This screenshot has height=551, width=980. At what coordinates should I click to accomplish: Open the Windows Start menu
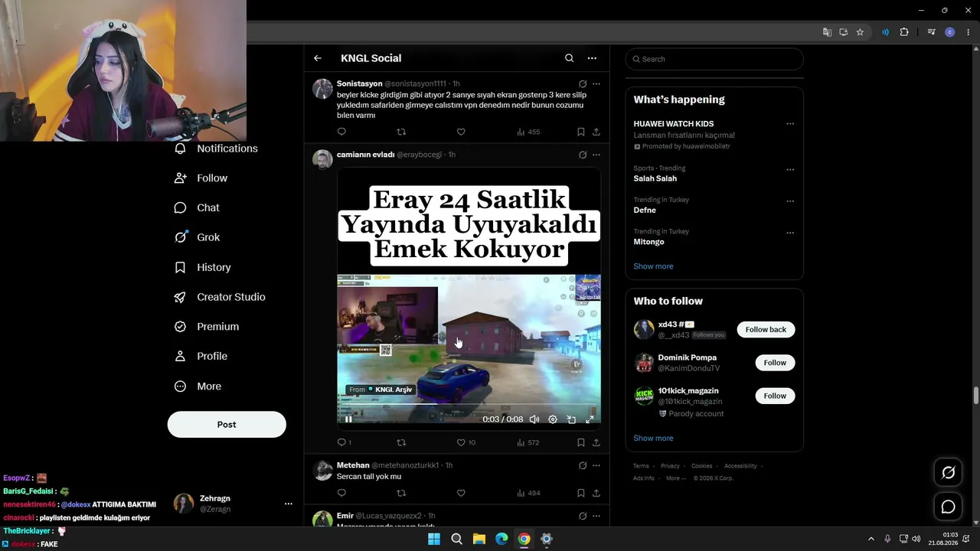(x=434, y=539)
